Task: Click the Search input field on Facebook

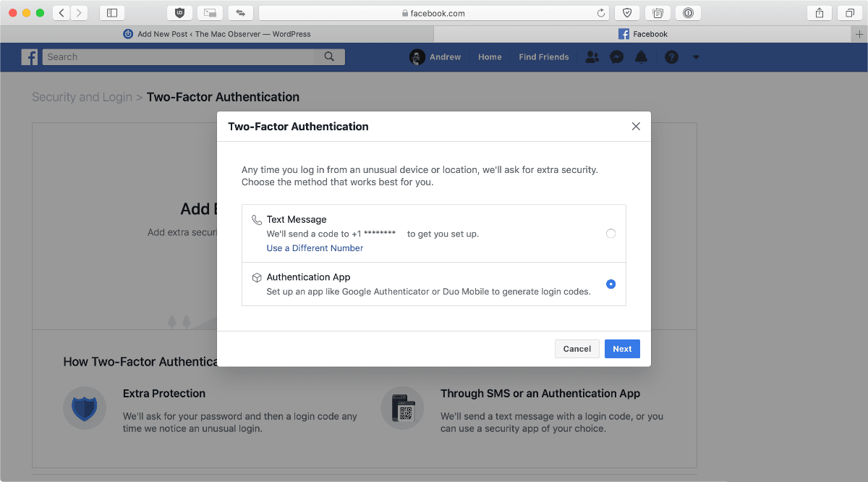Action: [181, 56]
